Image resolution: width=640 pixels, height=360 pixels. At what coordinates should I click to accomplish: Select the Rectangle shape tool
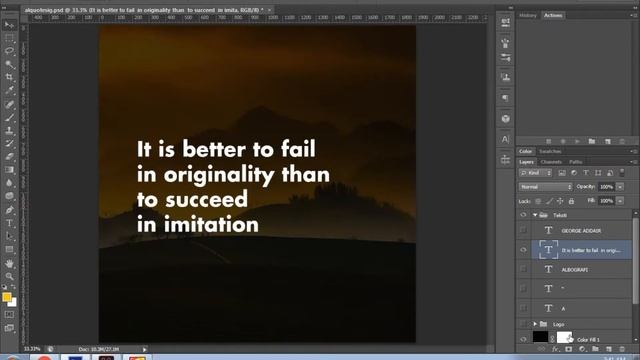[x=9, y=249]
